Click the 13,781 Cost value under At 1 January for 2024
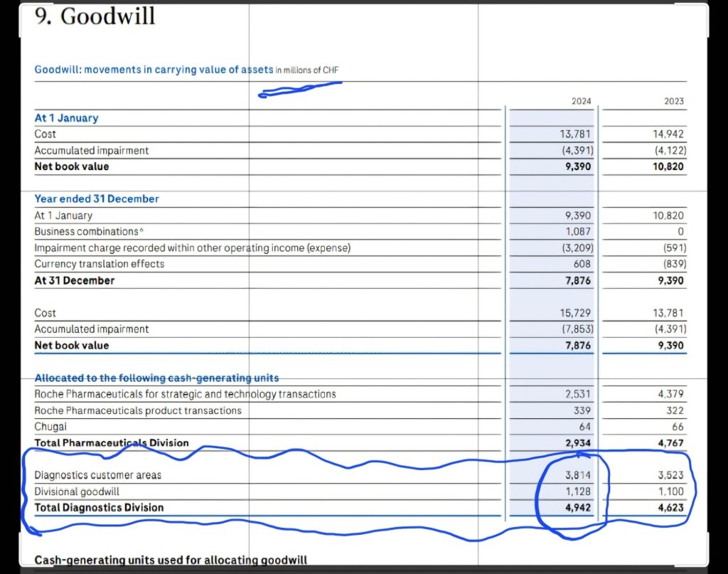728x574 pixels. (x=575, y=134)
